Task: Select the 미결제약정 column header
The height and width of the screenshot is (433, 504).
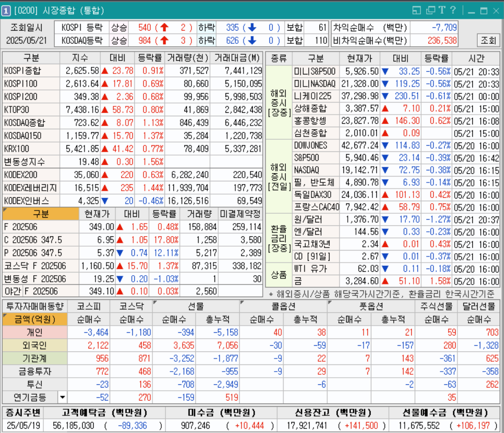Action: click(240, 214)
